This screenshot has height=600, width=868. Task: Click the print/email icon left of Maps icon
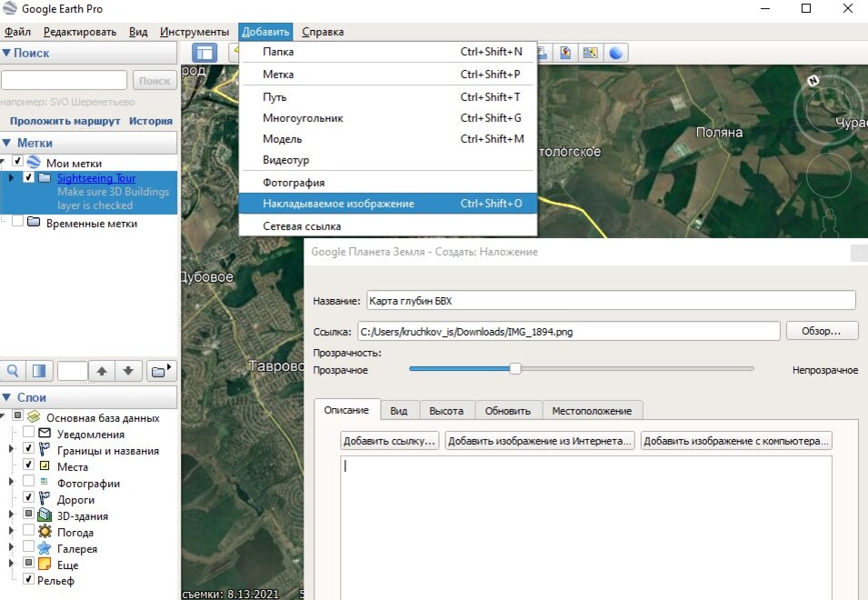click(543, 53)
